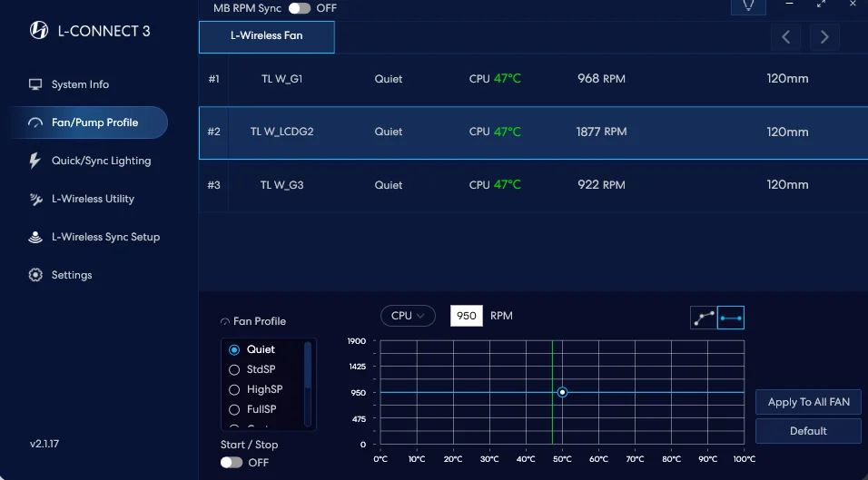This screenshot has width=868, height=480.
Task: Open the CPU temperature source dropdown
Action: coord(408,316)
